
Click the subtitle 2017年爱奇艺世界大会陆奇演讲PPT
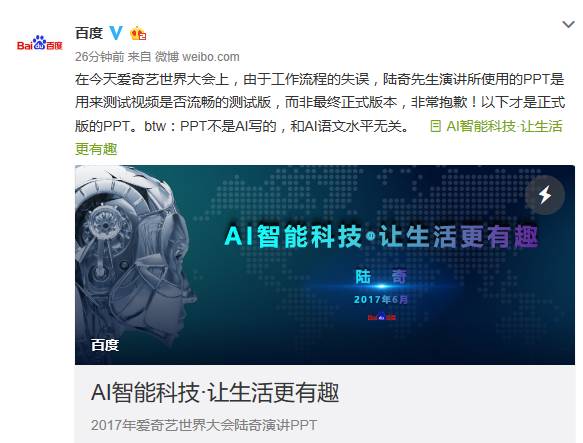[x=204, y=425]
